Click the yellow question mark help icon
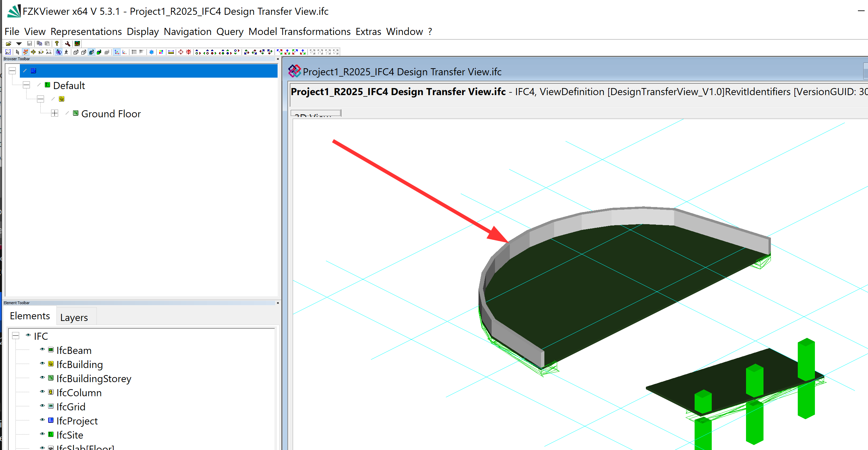The height and width of the screenshot is (450, 868). 56,43
